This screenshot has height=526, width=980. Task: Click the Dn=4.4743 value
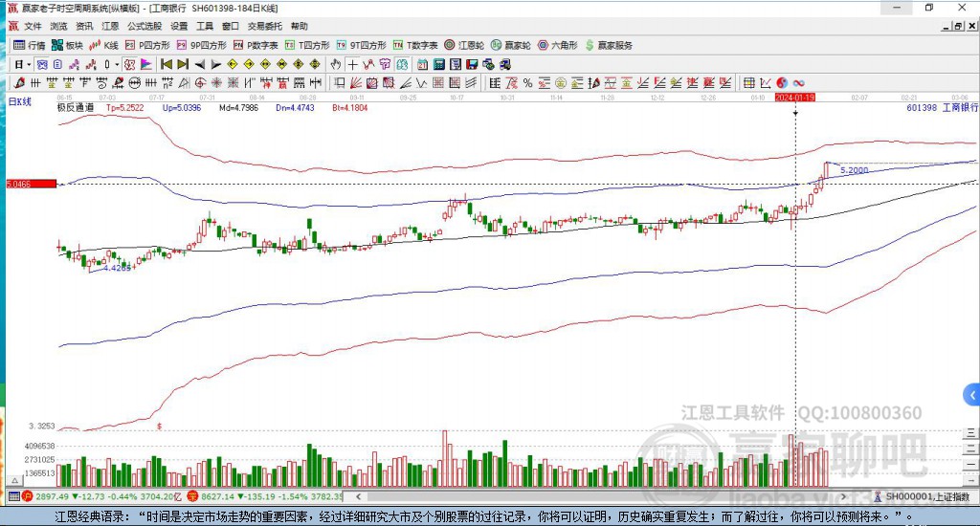[295, 107]
